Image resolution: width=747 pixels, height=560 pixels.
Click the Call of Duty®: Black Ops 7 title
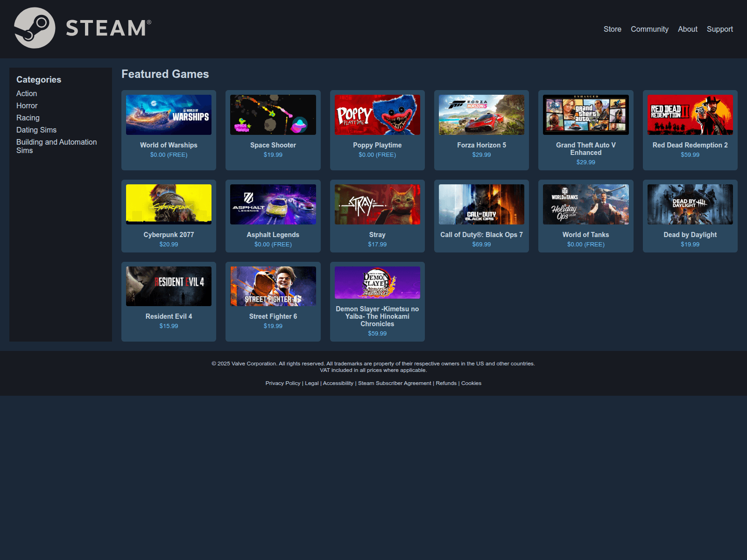481,235
